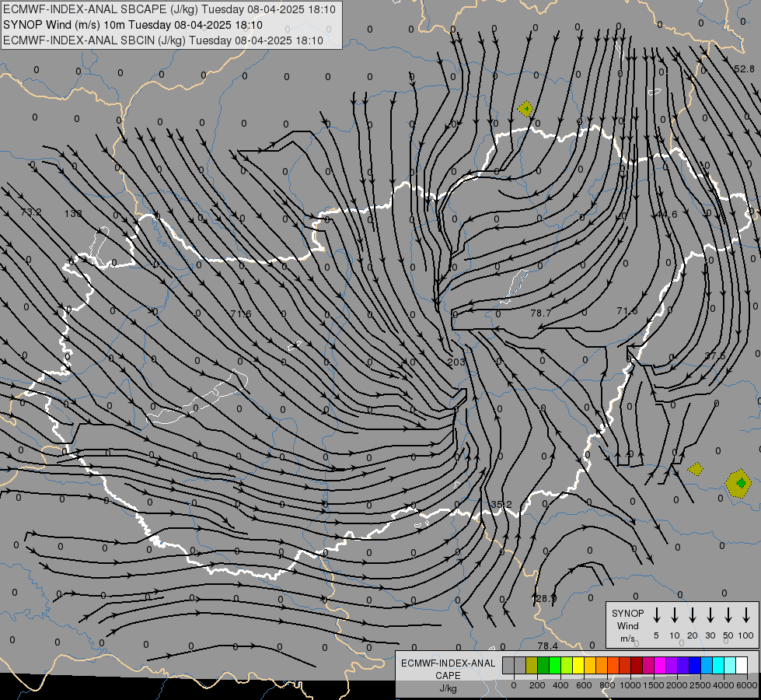Screen dimensions: 761x700
Task: Click the ECMWF-INDEX-ANAL CAPE legend title
Action: click(448, 670)
